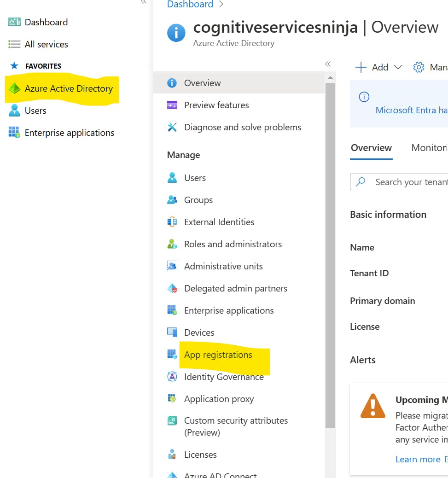The image size is (448, 478).
Task: Click the App registrations icon
Action: point(172,354)
